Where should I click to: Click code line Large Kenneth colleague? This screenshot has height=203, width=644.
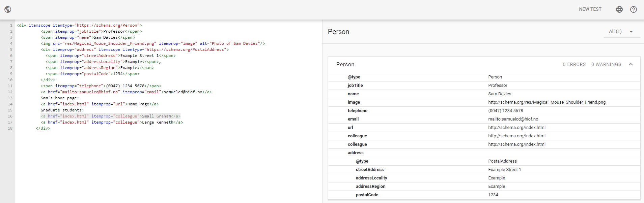coord(112,122)
